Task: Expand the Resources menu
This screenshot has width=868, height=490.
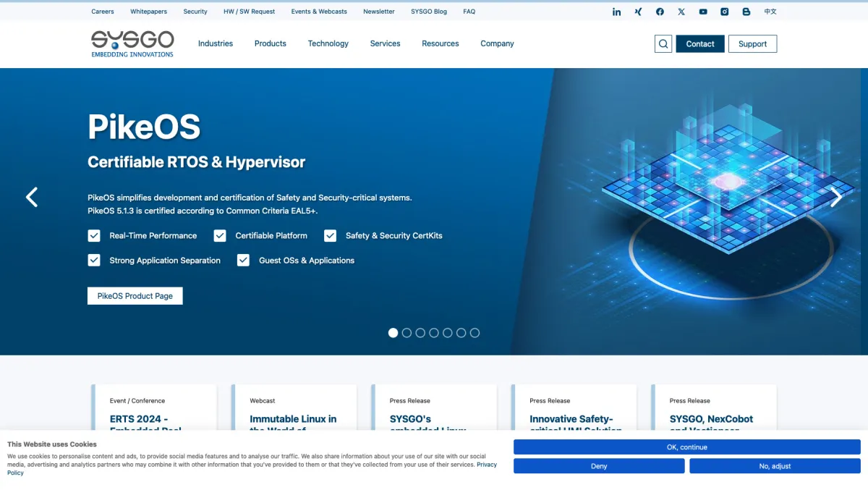Action: click(x=441, y=43)
